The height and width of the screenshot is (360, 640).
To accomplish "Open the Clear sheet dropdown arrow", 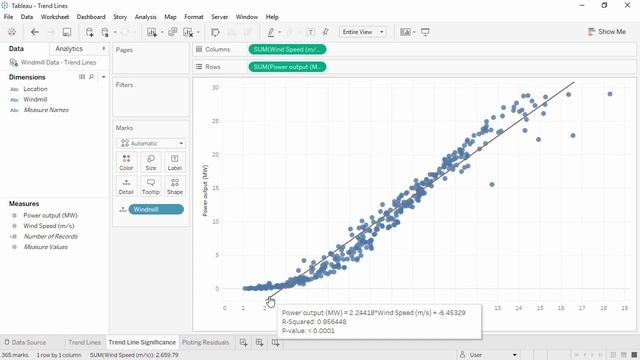I will (x=198, y=32).
